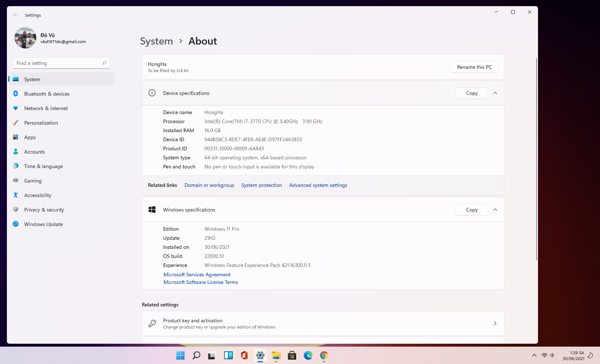Click the Find a setting search box
This screenshot has height=364, width=600.
[x=61, y=63]
